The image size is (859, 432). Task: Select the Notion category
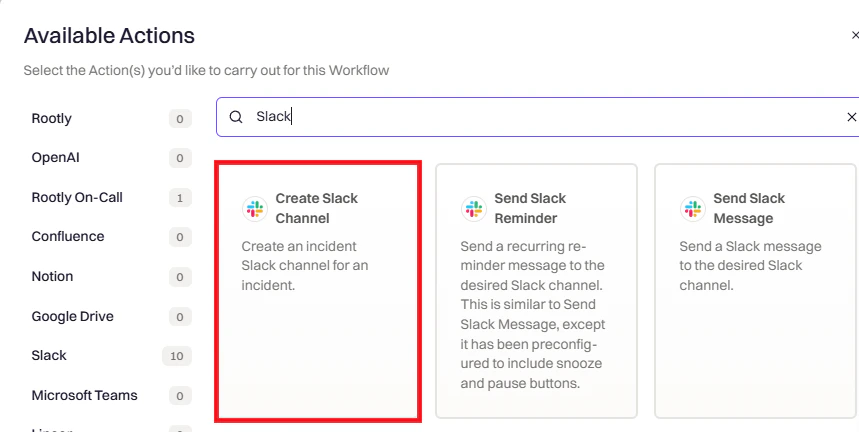click(x=52, y=277)
